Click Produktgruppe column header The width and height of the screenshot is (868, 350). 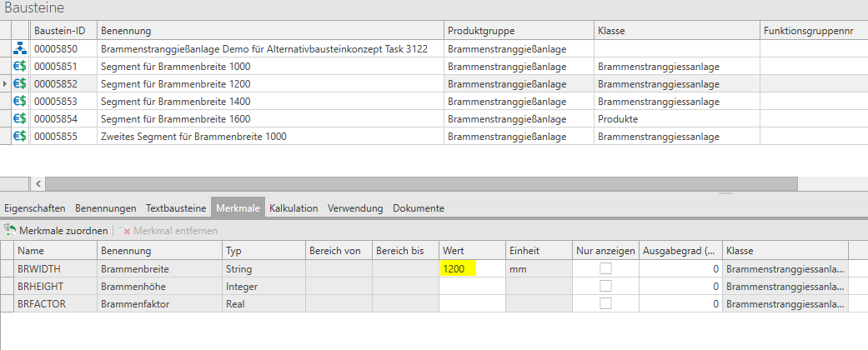519,30
